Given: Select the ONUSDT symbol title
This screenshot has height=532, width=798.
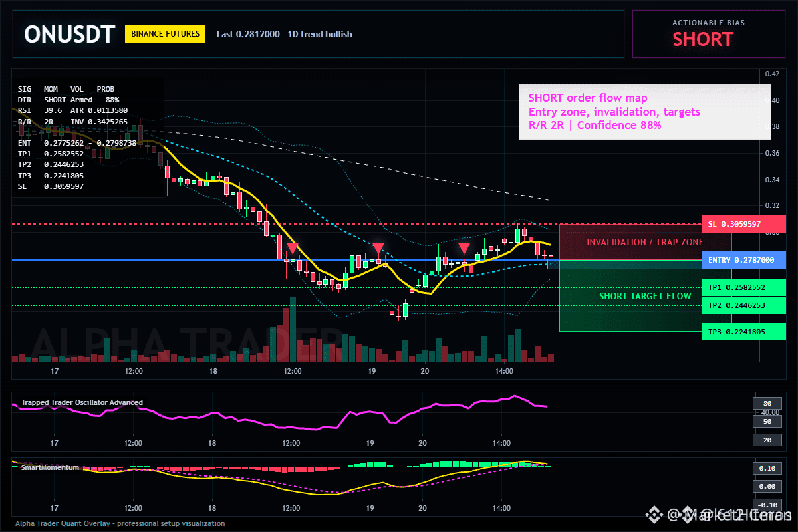Looking at the screenshot, I should pos(70,34).
